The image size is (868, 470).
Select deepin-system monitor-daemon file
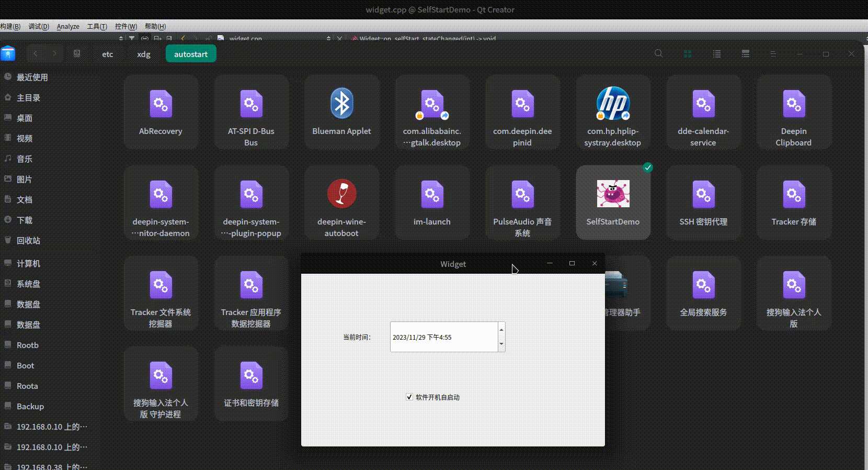click(x=161, y=203)
